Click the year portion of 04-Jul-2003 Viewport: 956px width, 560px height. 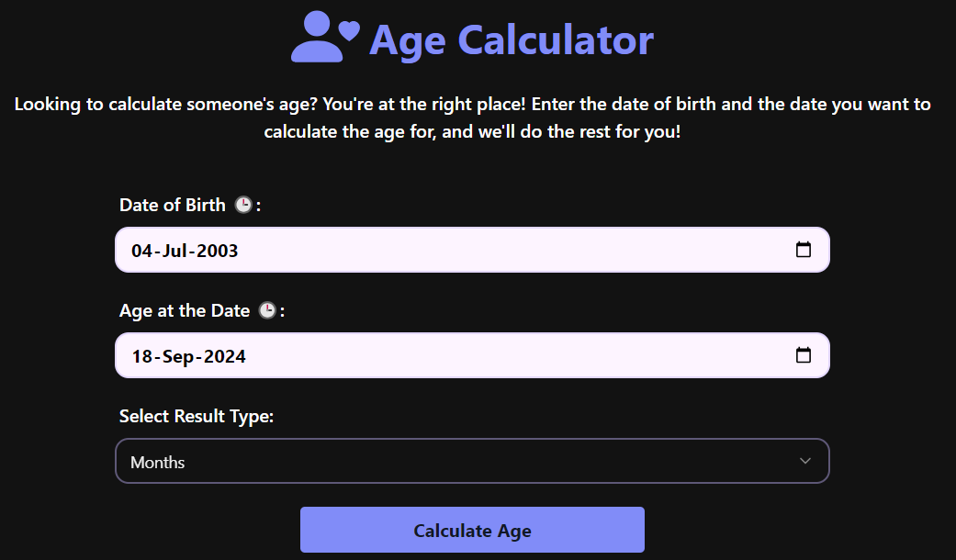tap(219, 251)
